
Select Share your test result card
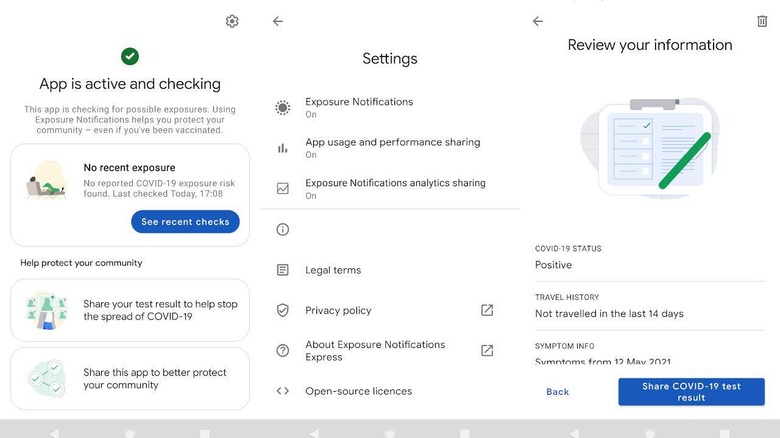coord(130,310)
